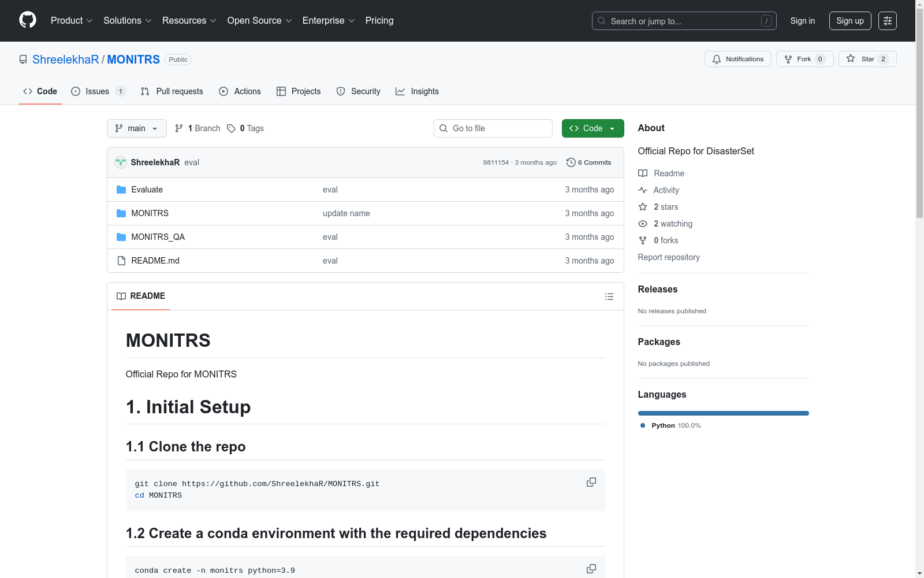Expand the Product menu
The height and width of the screenshot is (578, 924).
point(72,21)
